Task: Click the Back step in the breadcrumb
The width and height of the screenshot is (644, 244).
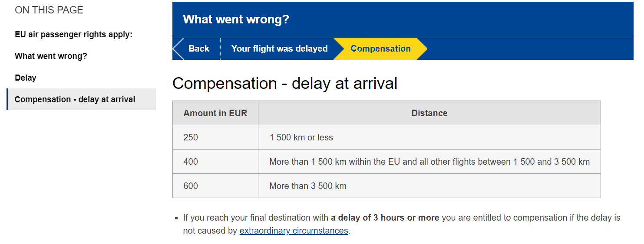Action: point(198,49)
